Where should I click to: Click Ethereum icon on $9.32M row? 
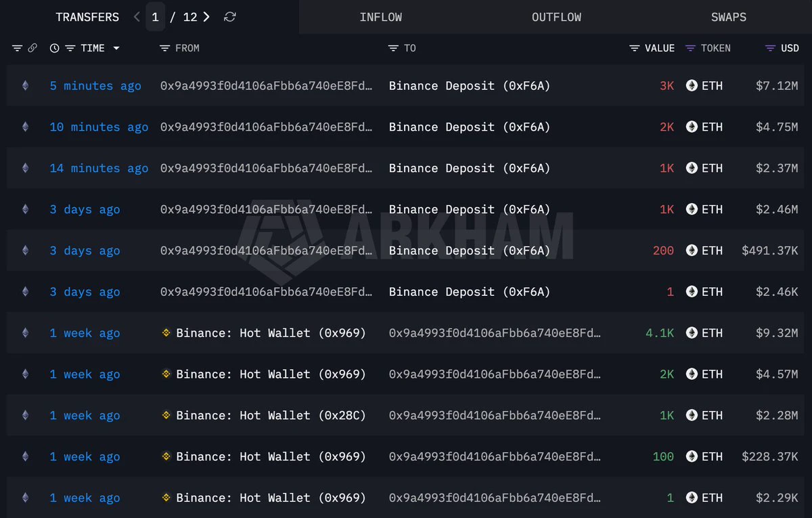point(25,333)
